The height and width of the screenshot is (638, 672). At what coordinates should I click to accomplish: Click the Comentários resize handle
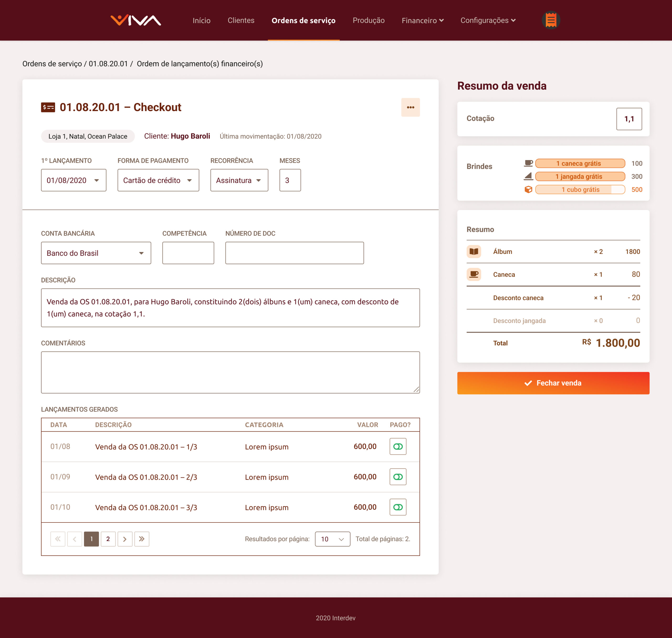coord(416,390)
